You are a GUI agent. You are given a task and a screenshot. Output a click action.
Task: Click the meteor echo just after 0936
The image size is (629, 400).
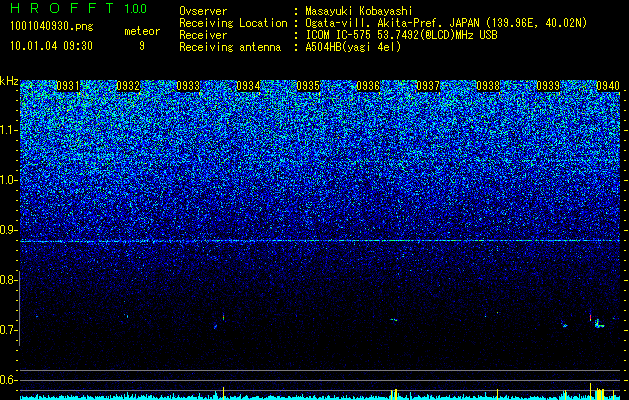pos(394,320)
